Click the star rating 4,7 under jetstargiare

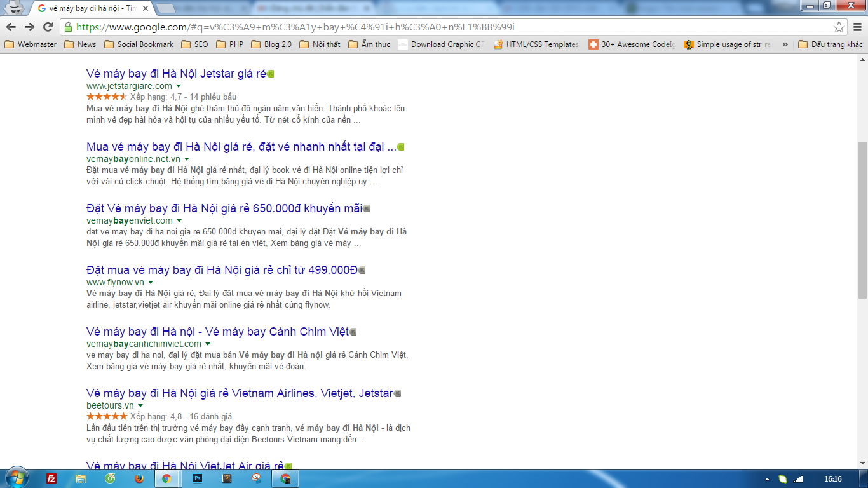(x=107, y=97)
